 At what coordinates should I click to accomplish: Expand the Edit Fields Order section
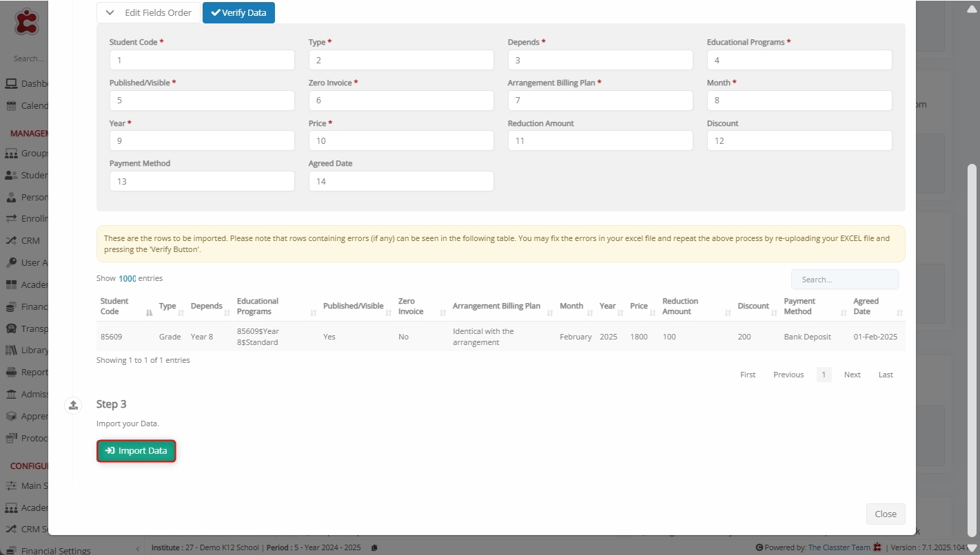coord(148,12)
